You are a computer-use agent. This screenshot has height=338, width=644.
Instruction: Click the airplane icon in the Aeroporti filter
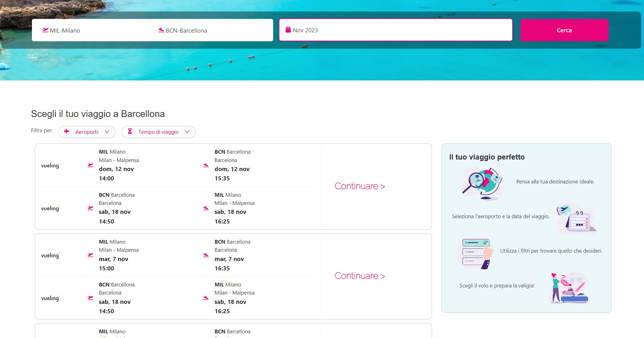[67, 132]
